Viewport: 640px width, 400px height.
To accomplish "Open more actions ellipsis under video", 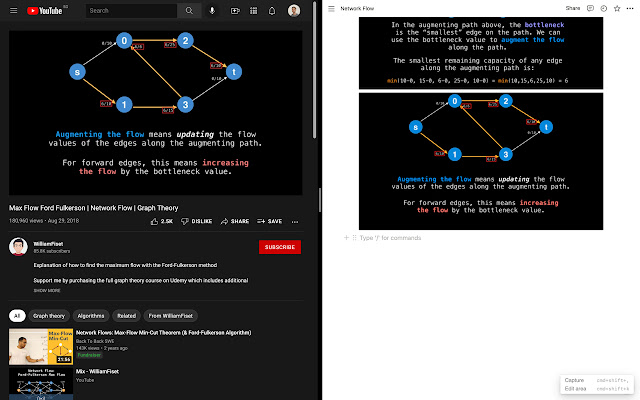I will [295, 222].
